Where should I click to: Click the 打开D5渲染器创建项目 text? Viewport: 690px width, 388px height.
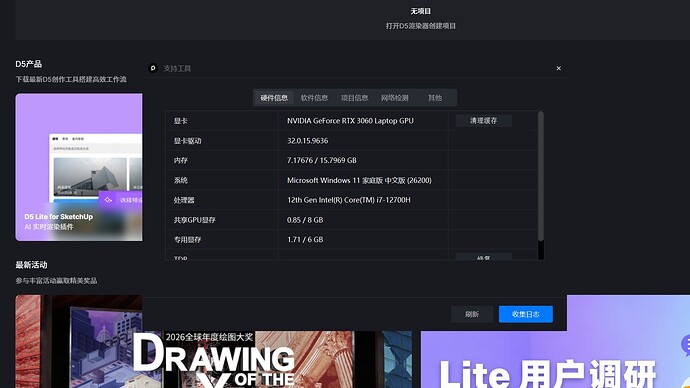(421, 26)
